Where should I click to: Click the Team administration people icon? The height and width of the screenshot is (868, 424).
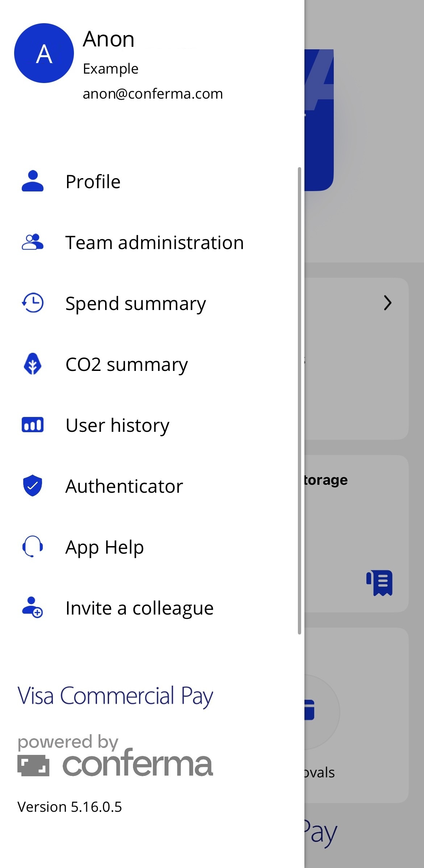(x=33, y=242)
